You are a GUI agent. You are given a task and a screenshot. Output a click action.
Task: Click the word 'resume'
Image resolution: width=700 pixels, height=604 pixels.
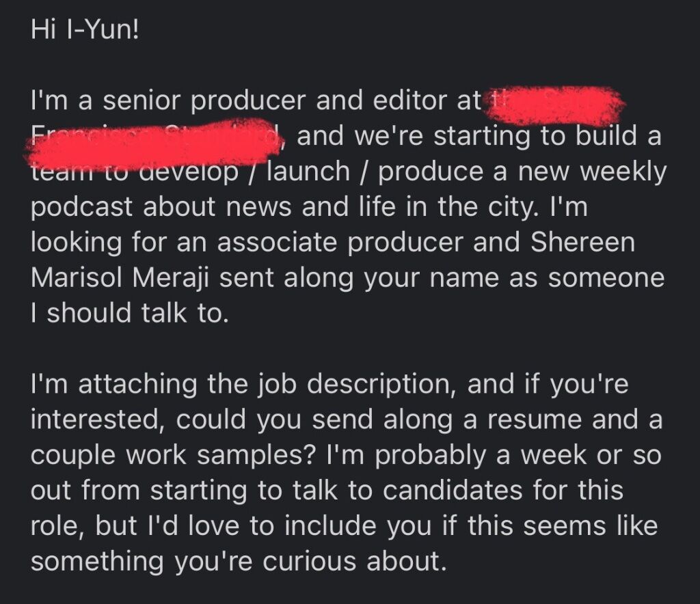pos(535,420)
